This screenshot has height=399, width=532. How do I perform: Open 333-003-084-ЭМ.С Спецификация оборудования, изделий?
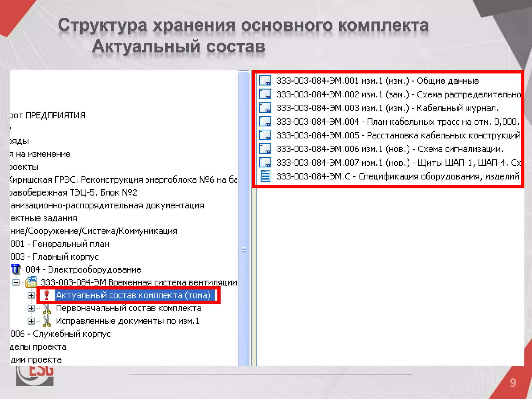pos(398,176)
